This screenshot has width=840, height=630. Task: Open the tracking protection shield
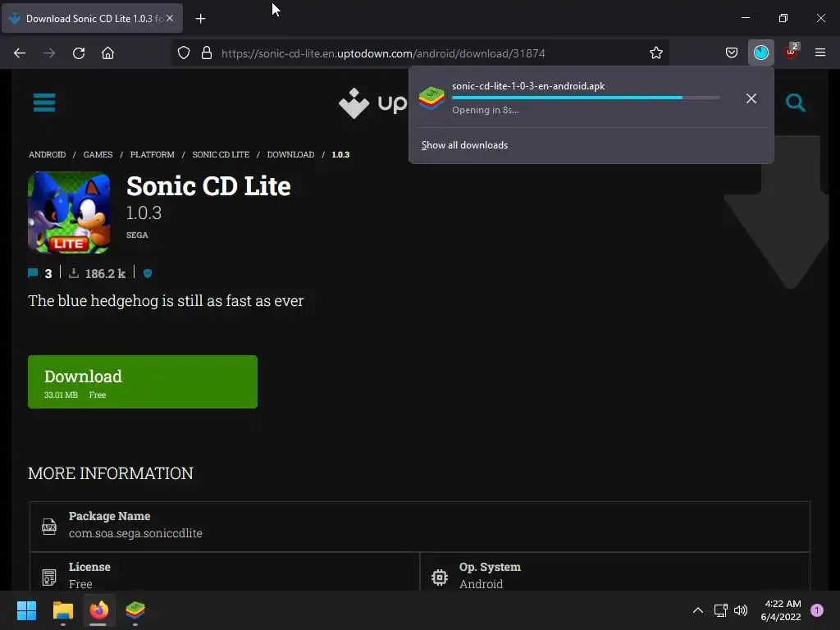[184, 53]
